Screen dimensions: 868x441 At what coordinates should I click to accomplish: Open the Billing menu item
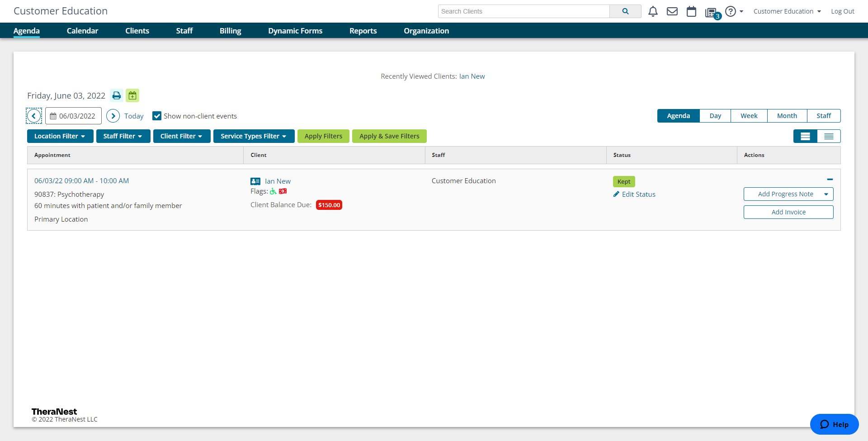point(231,31)
